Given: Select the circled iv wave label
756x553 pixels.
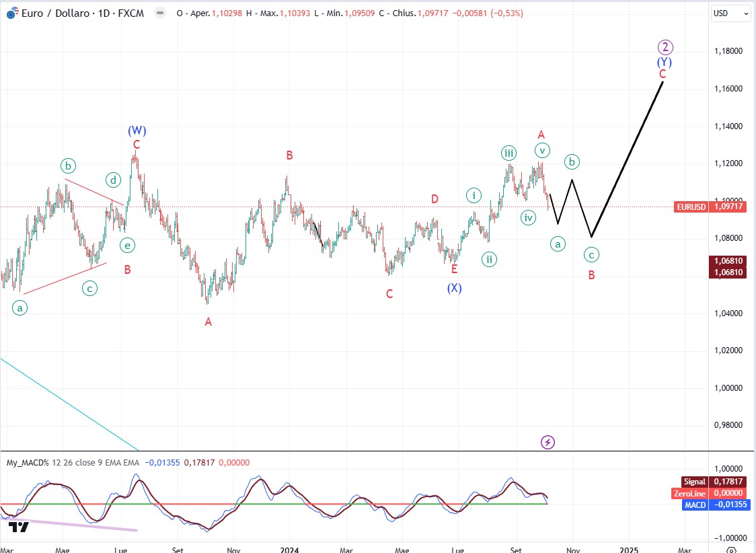Looking at the screenshot, I should (x=529, y=217).
